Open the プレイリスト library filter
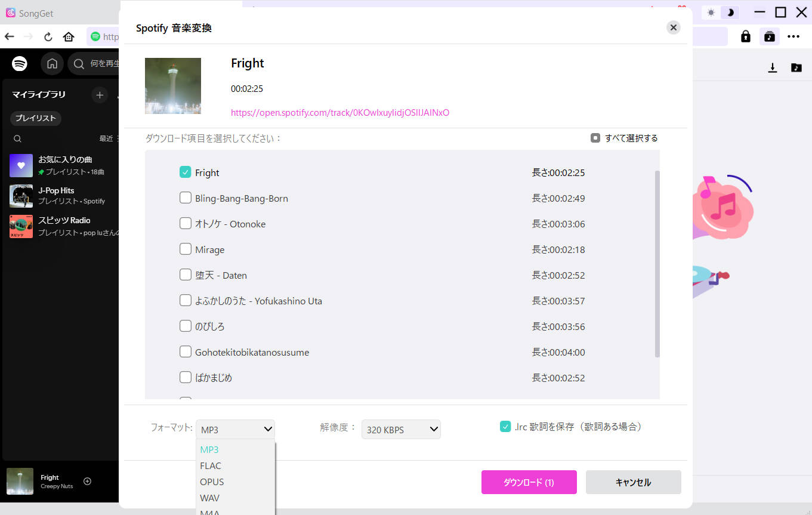Viewport: 812px width, 515px height. pos(35,118)
